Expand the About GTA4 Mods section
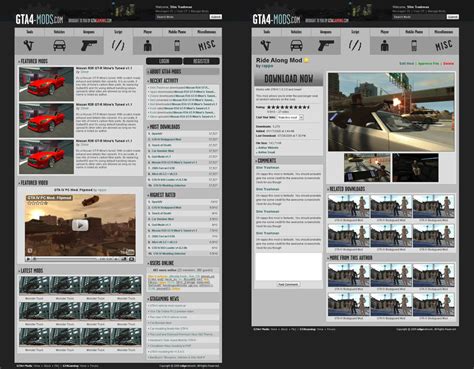The height and width of the screenshot is (369, 474). (183, 71)
